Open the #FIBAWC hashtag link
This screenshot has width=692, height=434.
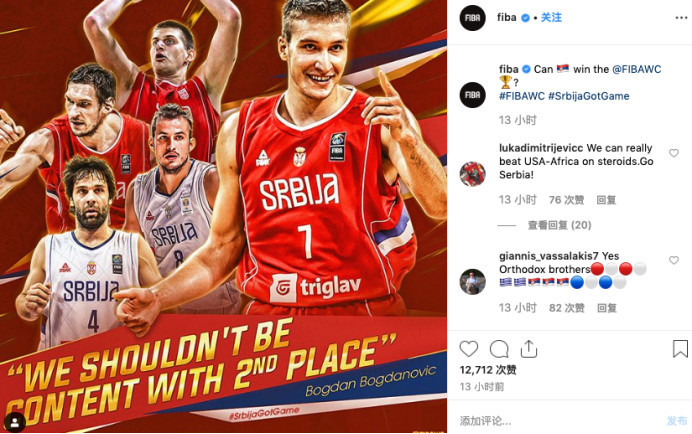pyautogui.click(x=522, y=96)
